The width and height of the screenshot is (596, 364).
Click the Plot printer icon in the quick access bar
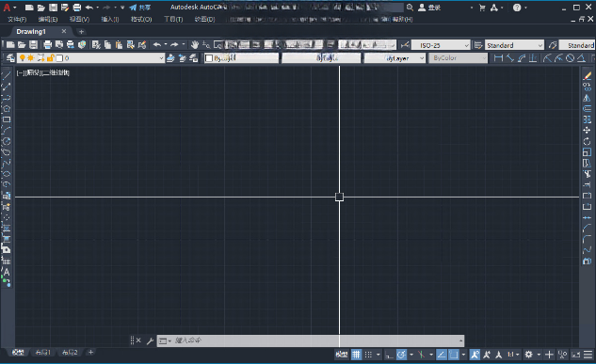coord(77,8)
